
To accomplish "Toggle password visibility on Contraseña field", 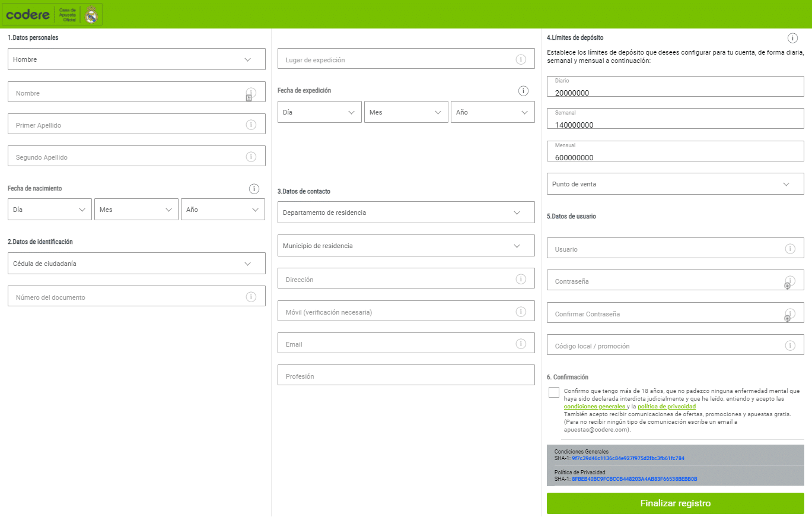I will point(787,286).
